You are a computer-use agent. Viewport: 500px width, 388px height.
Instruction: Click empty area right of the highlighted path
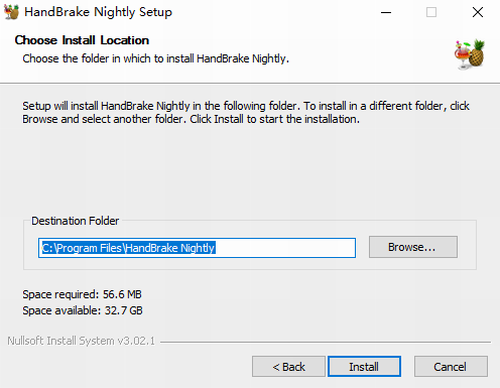point(285,248)
